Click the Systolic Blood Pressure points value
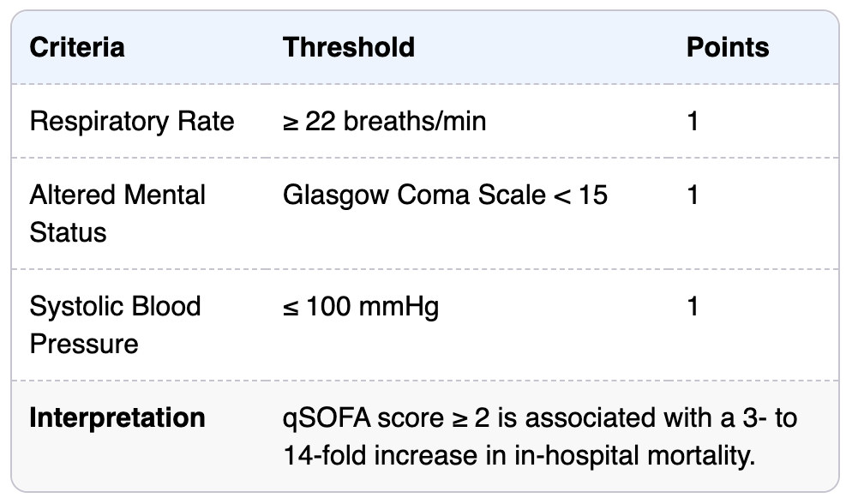This screenshot has width=852, height=504. [x=693, y=306]
